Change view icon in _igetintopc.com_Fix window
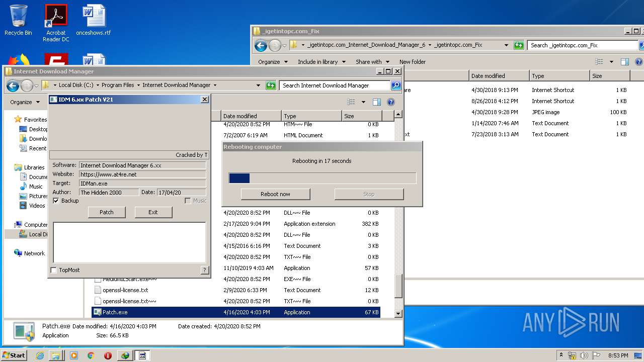 (599, 62)
